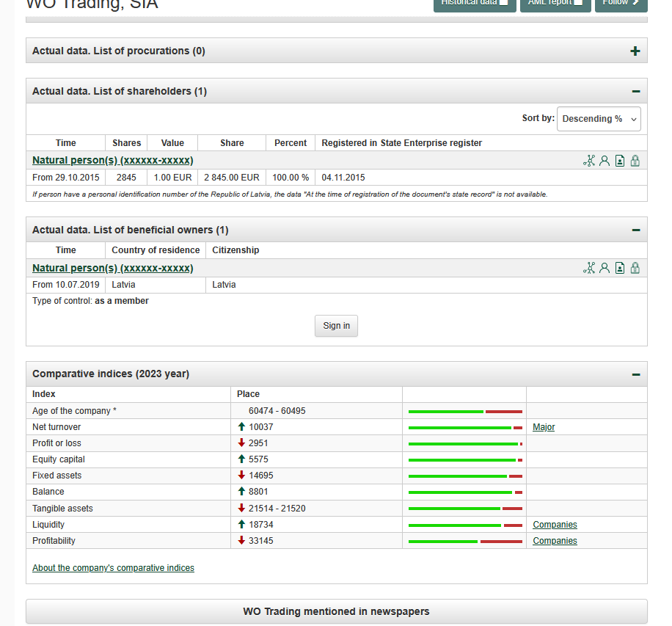Screen dimensions: 672x626
Task: Click Liquidity comparison bar
Action: pyautogui.click(x=465, y=525)
